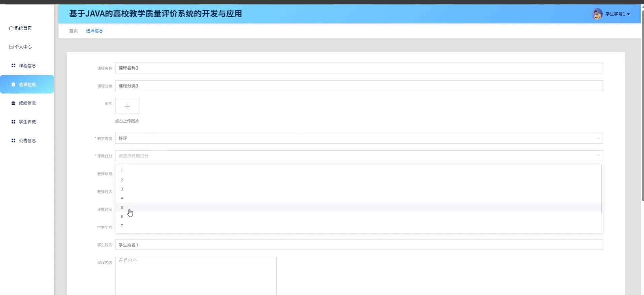Open 学生评教 menu item
The width and height of the screenshot is (644, 295).
27,122
